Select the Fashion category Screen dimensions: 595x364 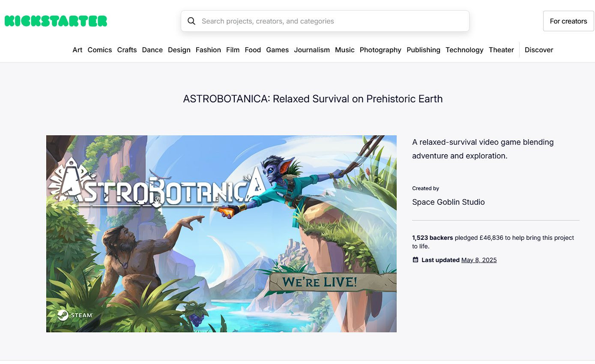208,50
